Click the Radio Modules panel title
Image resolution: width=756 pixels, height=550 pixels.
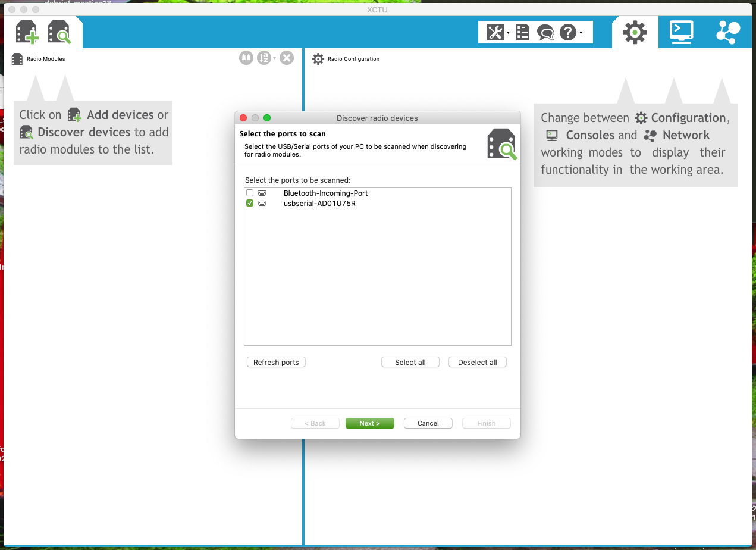[46, 59]
